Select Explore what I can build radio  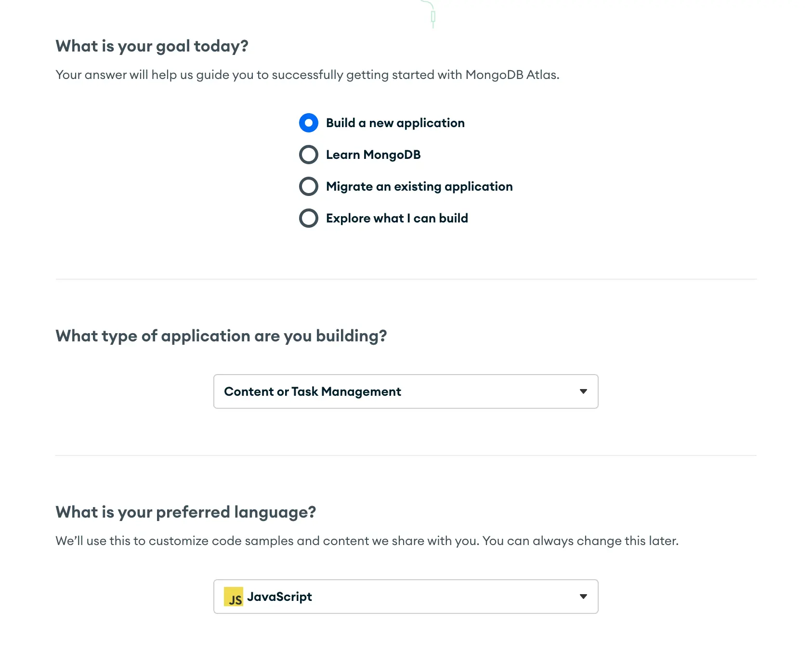coord(309,218)
